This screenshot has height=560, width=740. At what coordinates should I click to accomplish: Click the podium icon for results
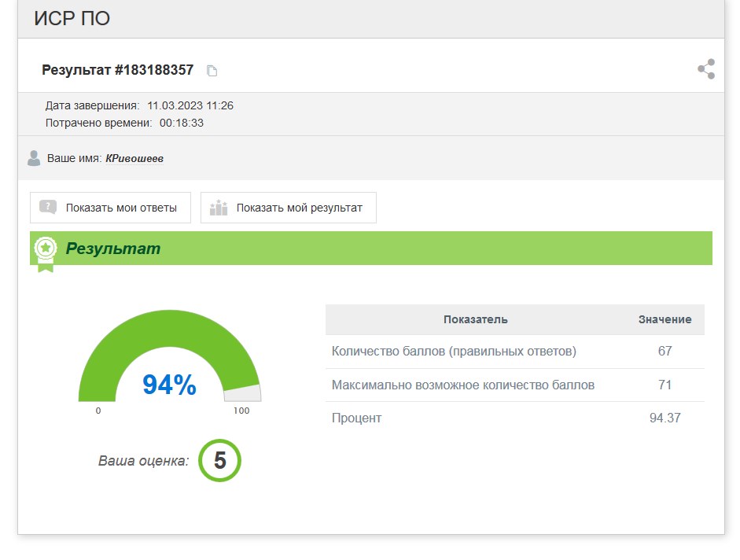tap(219, 208)
